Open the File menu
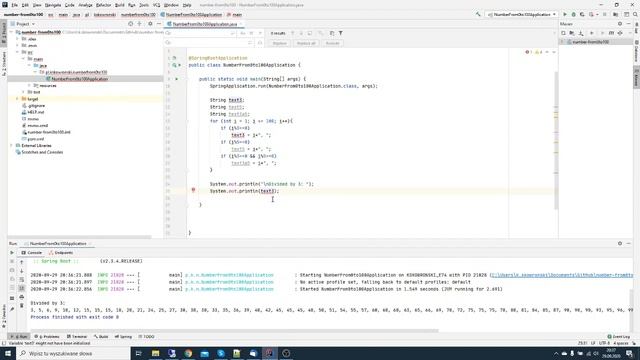 coord(15,5)
